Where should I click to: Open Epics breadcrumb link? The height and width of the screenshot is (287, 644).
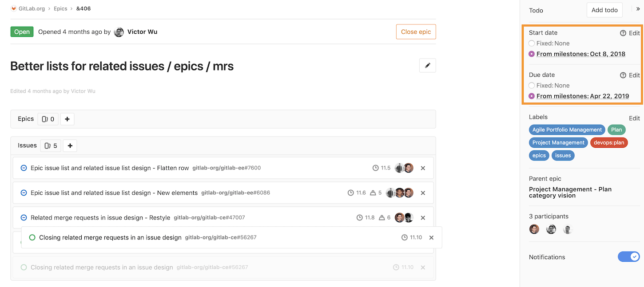point(60,8)
